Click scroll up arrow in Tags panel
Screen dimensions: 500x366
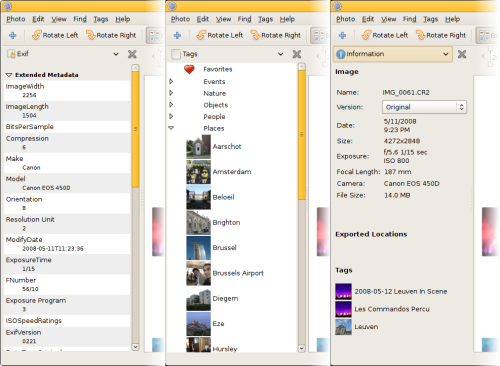[x=302, y=67]
